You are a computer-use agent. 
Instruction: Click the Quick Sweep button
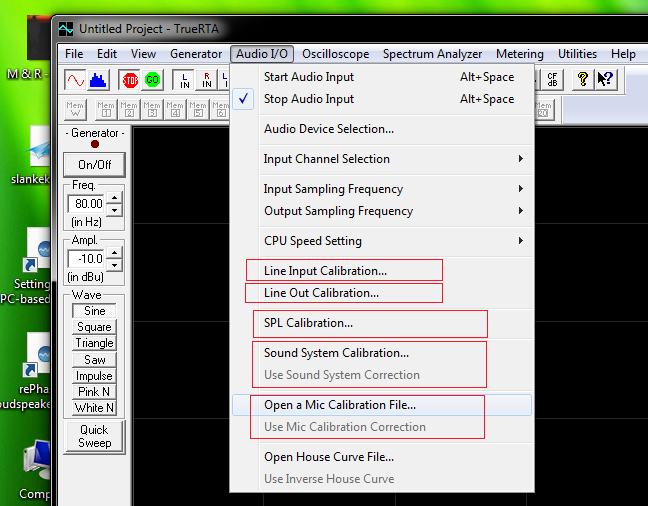point(95,437)
